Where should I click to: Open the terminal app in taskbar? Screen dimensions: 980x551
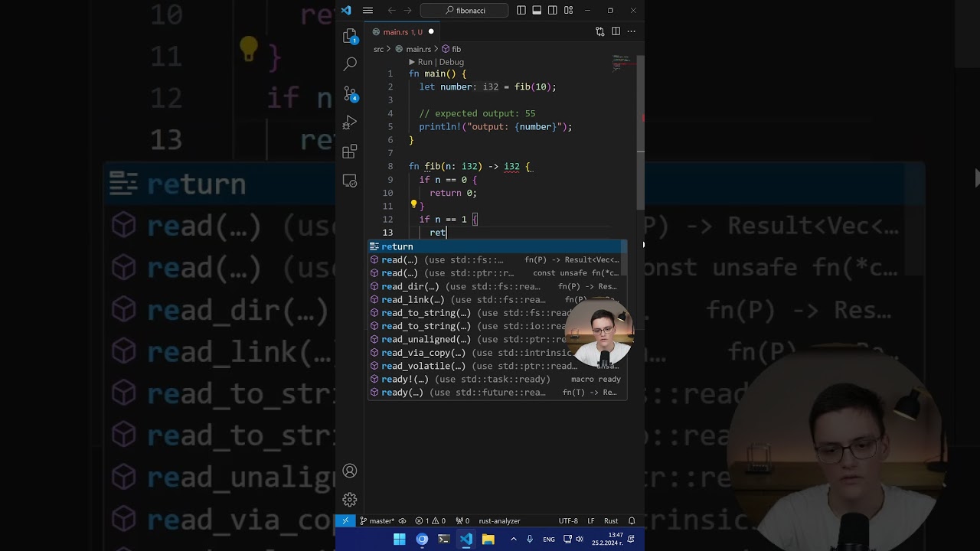click(444, 540)
